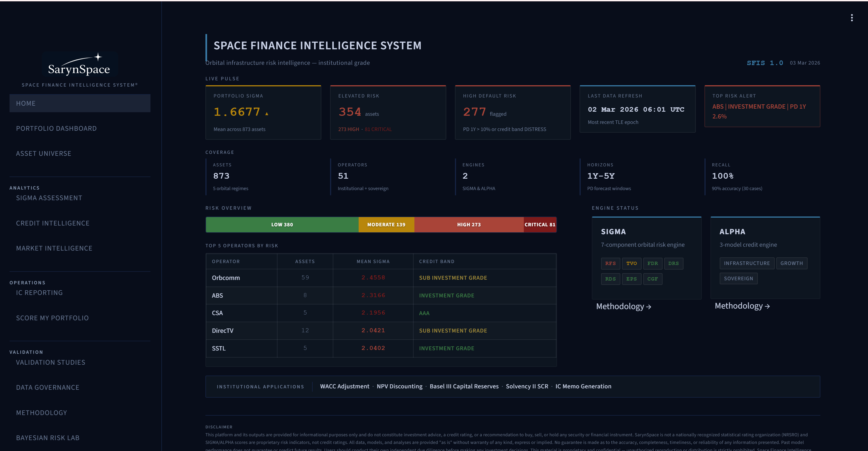Select the EPS component chip

632,279
